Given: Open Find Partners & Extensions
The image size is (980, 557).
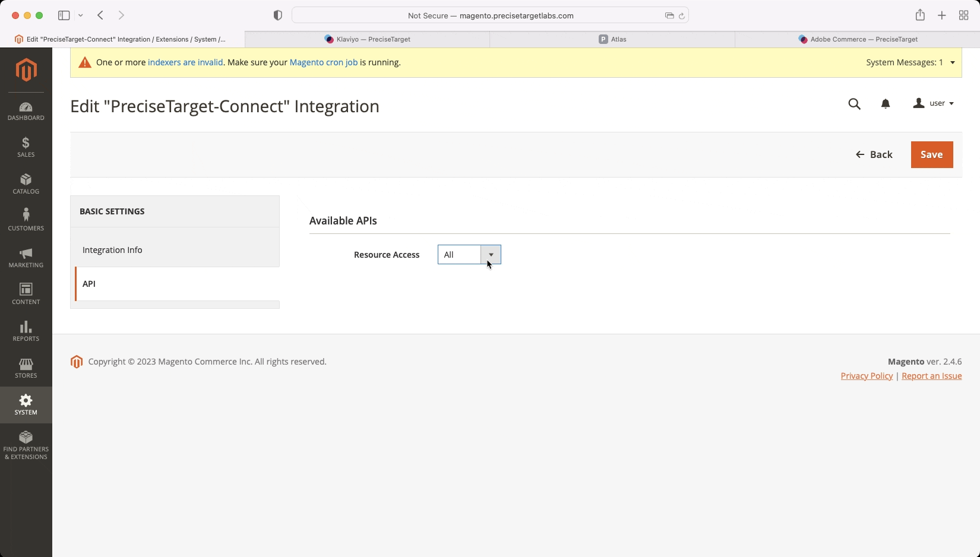Looking at the screenshot, I should pyautogui.click(x=26, y=445).
